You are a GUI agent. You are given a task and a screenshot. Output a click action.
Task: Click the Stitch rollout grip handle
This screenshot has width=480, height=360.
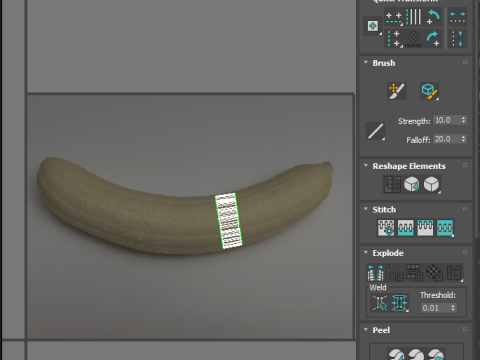[465, 209]
